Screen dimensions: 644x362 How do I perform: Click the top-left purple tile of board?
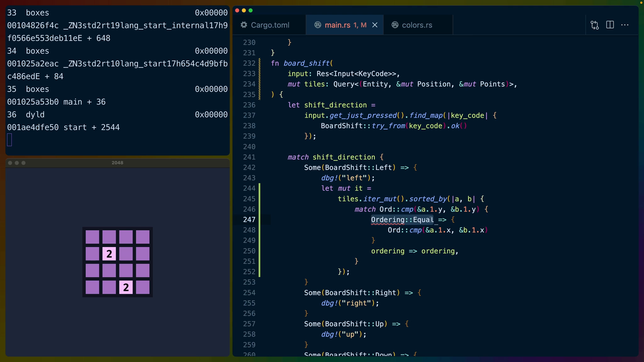pyautogui.click(x=92, y=237)
